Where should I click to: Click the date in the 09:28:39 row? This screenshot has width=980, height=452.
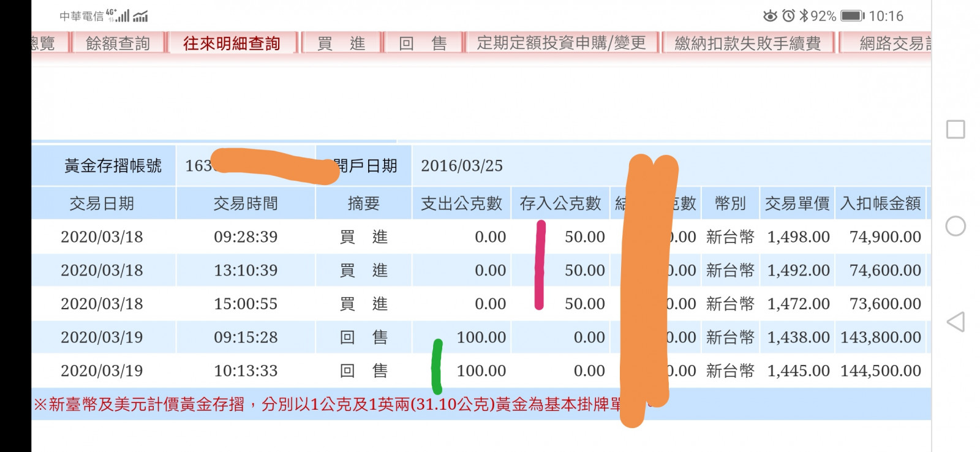[102, 237]
